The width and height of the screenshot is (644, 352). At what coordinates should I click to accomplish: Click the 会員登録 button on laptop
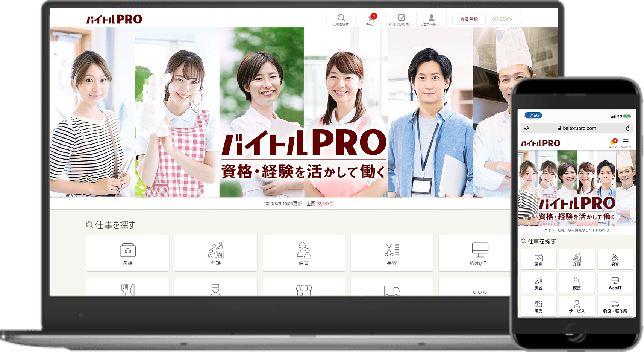pyautogui.click(x=469, y=19)
